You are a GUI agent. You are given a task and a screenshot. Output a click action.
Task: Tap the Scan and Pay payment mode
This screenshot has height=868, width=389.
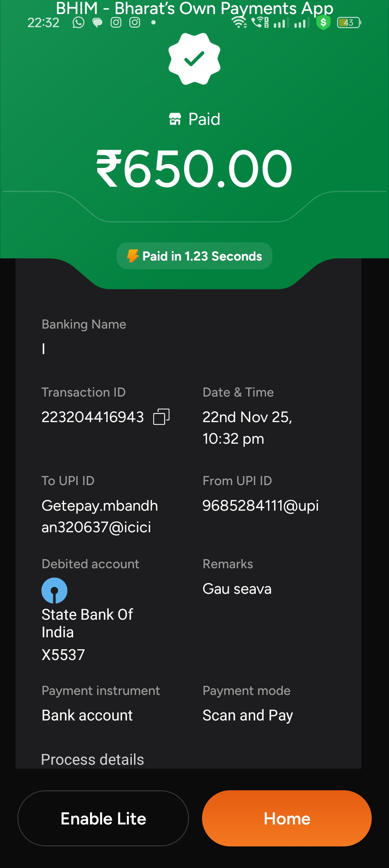pos(248,715)
